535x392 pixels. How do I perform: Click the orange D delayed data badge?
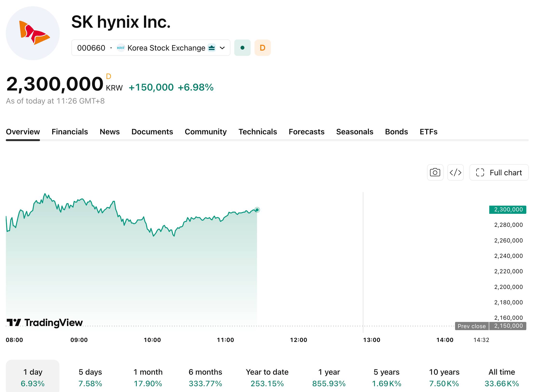(x=263, y=48)
